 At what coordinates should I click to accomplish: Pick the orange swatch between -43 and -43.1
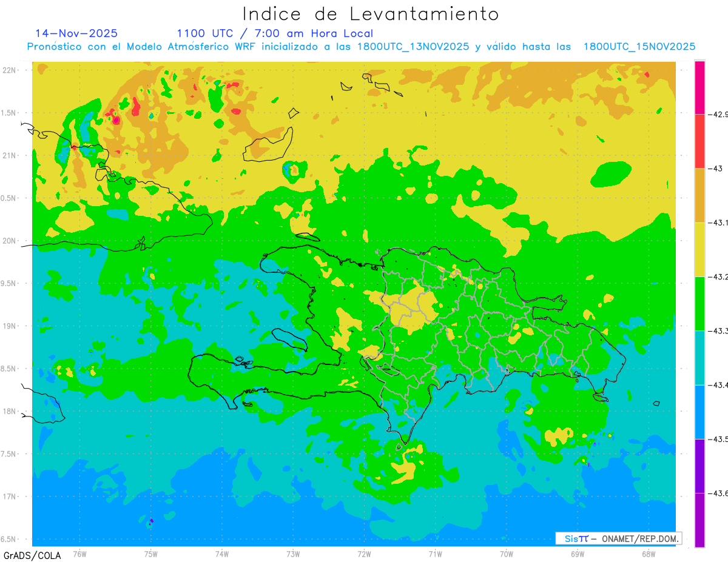click(699, 195)
